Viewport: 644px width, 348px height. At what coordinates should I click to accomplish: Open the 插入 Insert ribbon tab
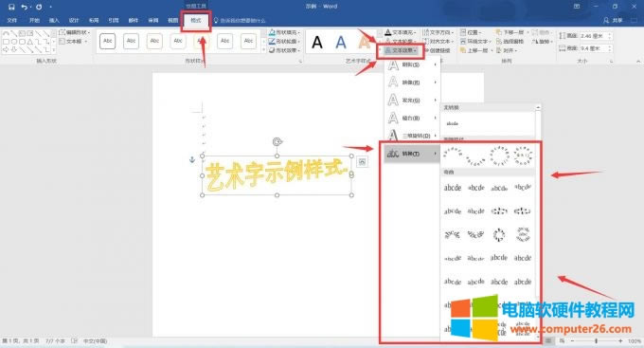click(x=54, y=20)
